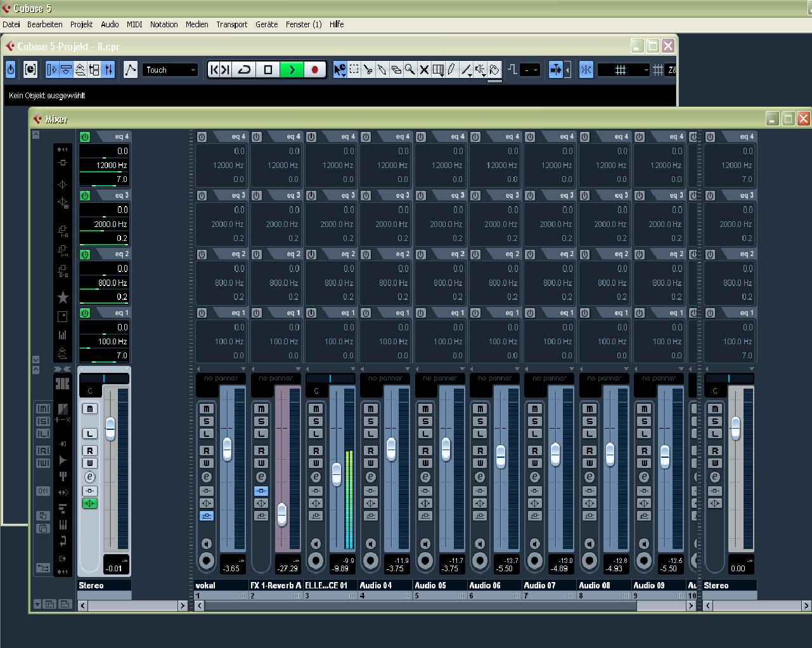Select the Object Selection arrow tool
The image size is (812, 648).
pos(340,70)
